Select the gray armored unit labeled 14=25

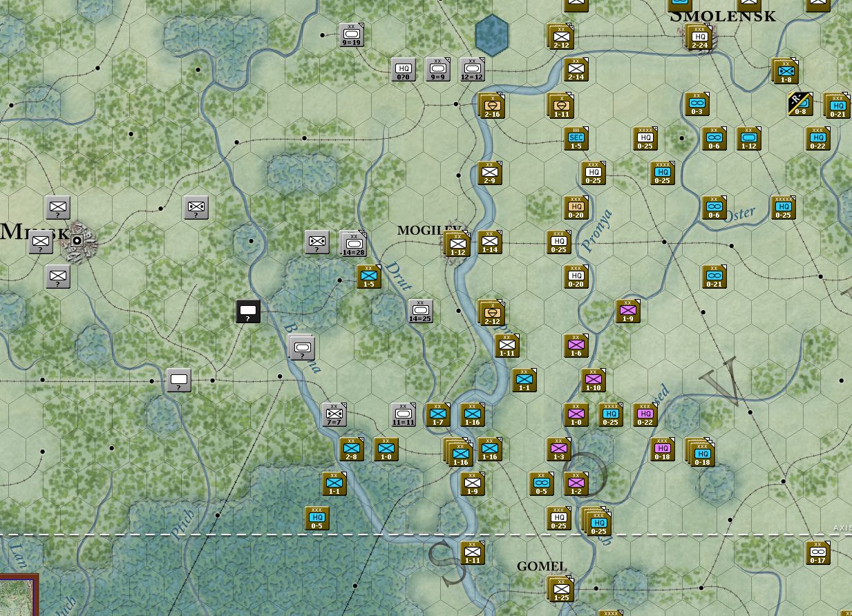tap(421, 311)
